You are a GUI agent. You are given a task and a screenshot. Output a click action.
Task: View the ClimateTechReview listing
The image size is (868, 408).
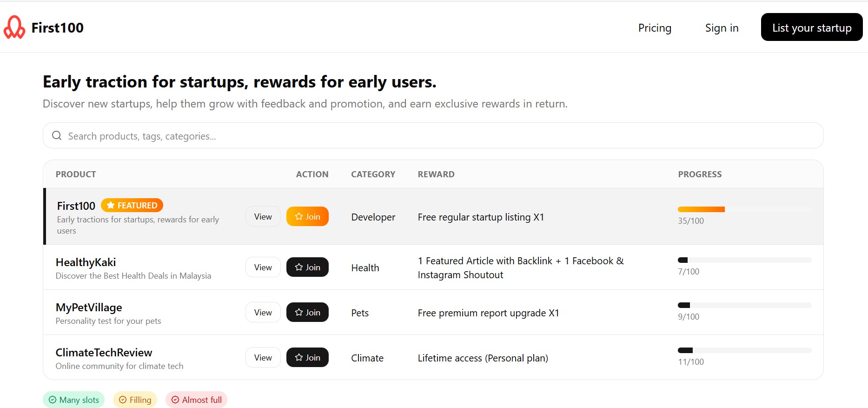tap(263, 358)
